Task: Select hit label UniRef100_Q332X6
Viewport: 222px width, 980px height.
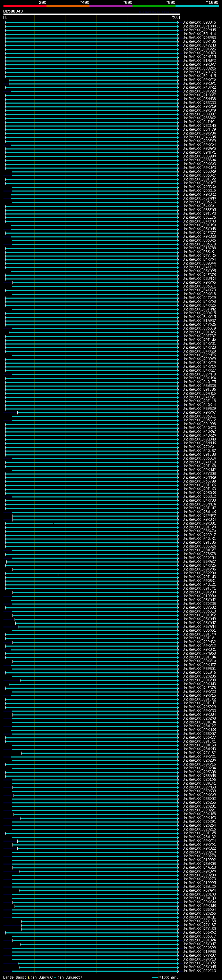Action: [x=199, y=68]
